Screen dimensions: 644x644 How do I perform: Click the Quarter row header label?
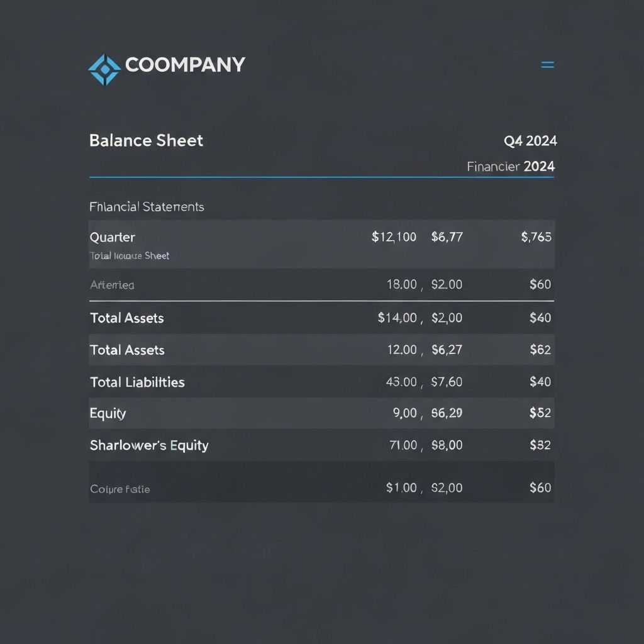113,237
